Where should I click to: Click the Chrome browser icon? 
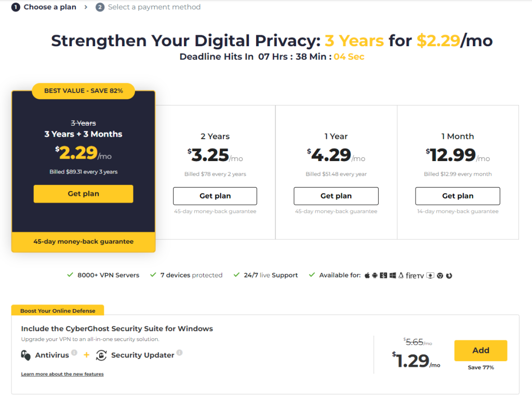coord(440,275)
